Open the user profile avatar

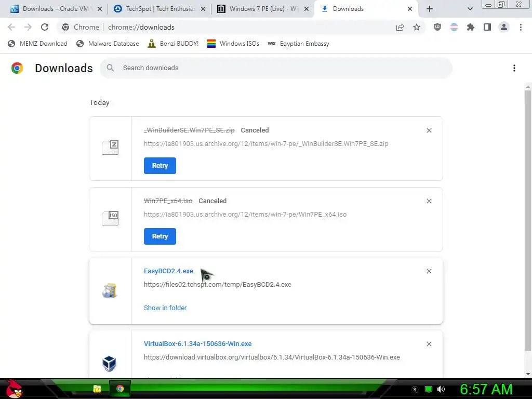[x=504, y=27]
